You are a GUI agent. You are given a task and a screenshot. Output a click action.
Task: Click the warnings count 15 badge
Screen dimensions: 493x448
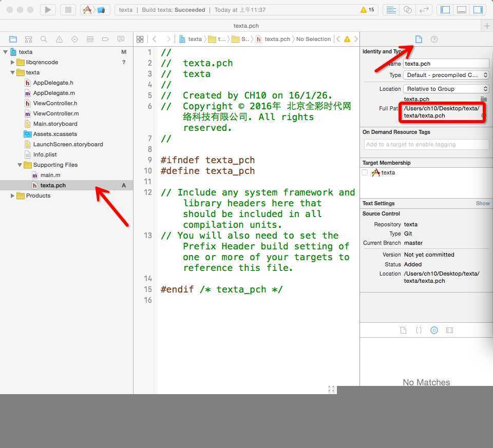367,10
